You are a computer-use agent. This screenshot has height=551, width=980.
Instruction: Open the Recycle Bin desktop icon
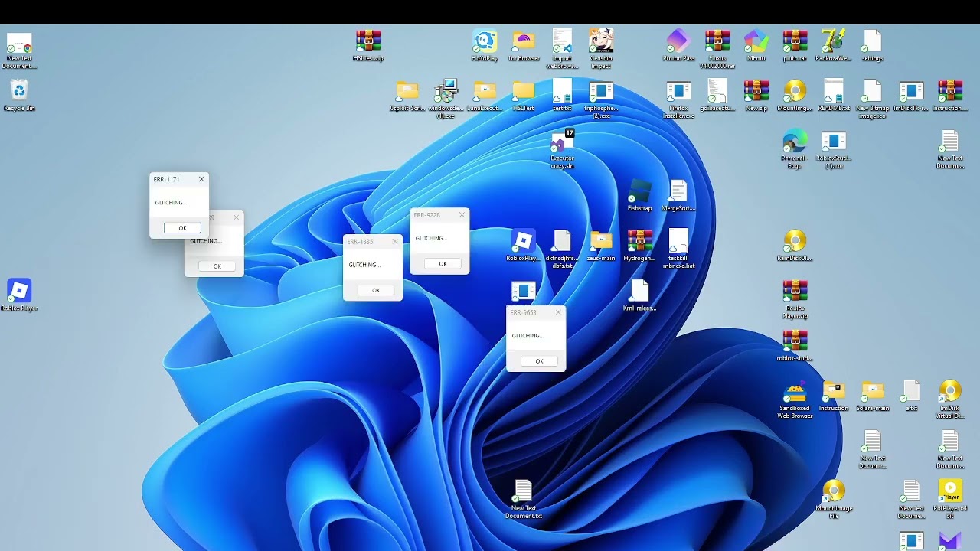tap(19, 95)
